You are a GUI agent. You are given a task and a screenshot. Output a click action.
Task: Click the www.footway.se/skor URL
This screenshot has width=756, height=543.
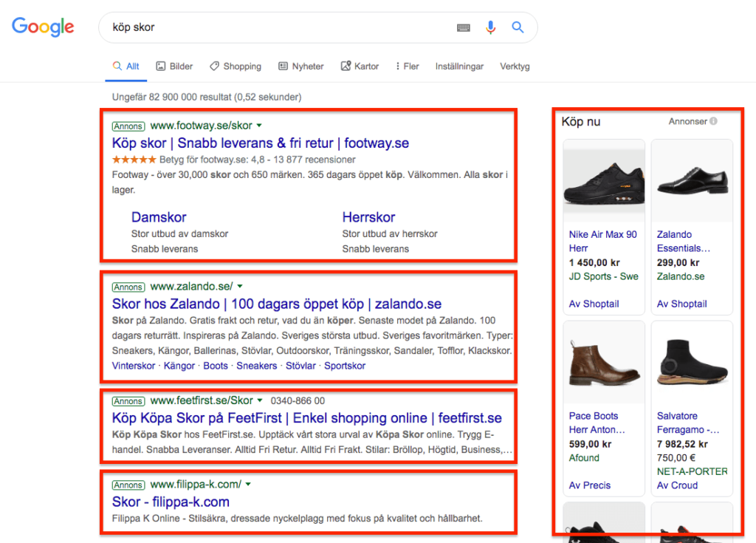pos(201,126)
